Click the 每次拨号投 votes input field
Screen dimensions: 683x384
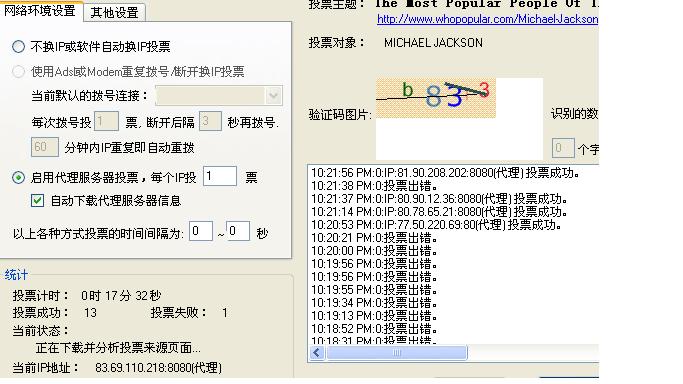(x=106, y=121)
